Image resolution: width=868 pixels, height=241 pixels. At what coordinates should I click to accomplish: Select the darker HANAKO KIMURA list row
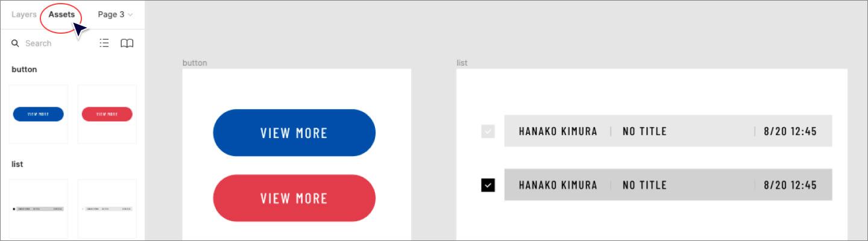click(x=668, y=184)
